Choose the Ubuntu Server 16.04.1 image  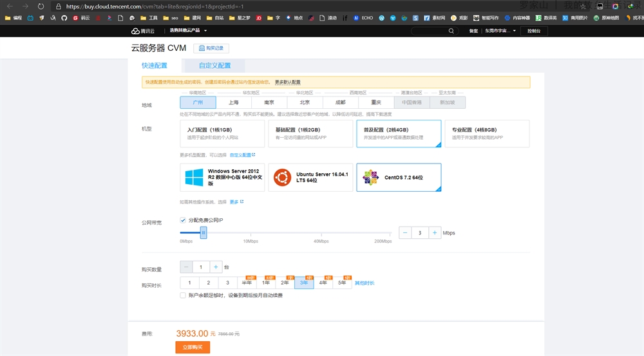[311, 177]
